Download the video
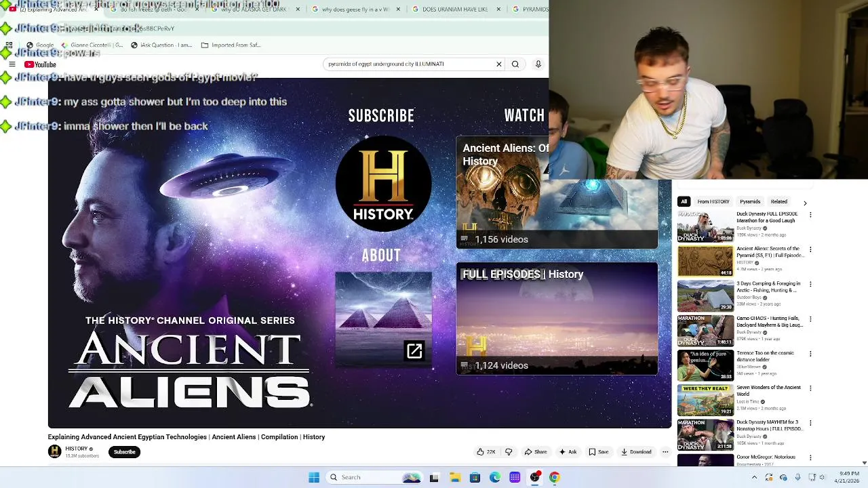The height and width of the screenshot is (488, 868). [636, 452]
